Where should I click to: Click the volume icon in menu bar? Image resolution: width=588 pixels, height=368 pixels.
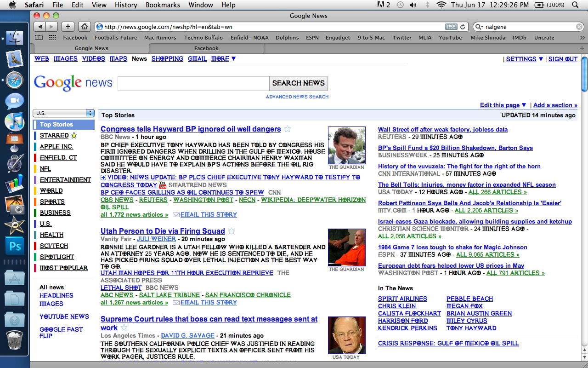413,5
